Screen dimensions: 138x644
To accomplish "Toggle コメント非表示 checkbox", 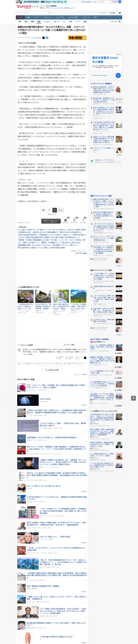I will 75,374.
